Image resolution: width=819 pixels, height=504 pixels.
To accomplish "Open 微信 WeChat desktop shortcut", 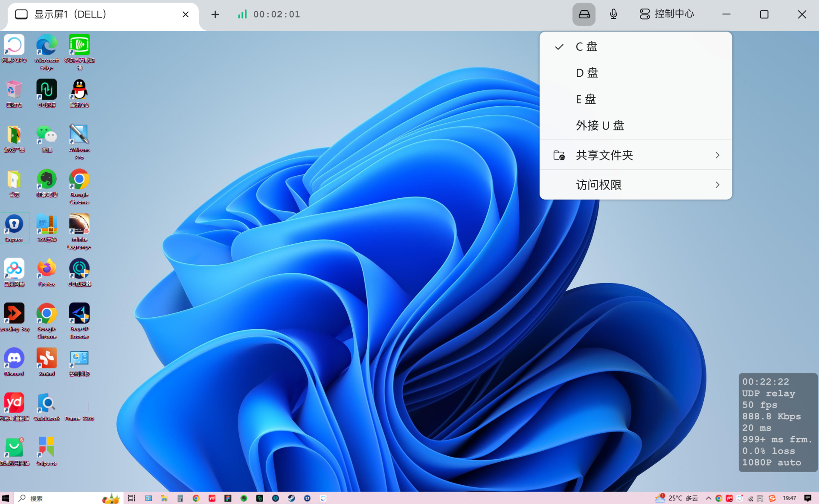I will pos(47,139).
